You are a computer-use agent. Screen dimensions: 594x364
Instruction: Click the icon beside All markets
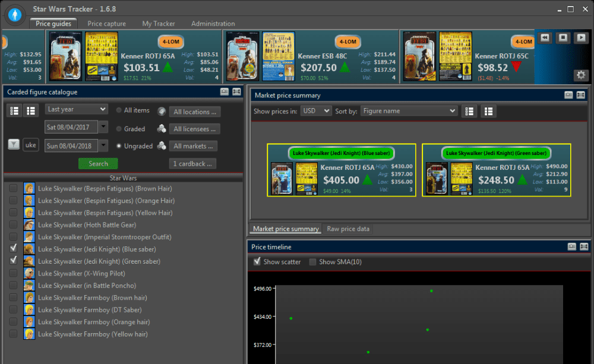click(162, 146)
